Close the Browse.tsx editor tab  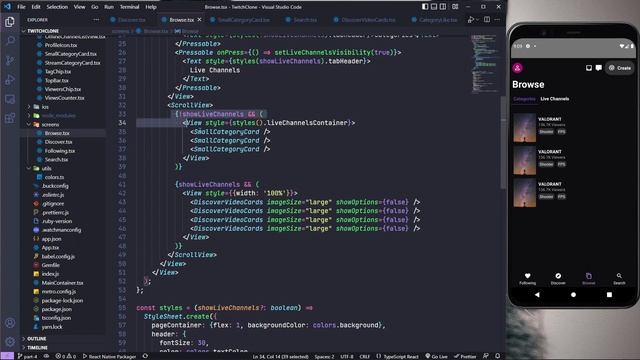(199, 20)
